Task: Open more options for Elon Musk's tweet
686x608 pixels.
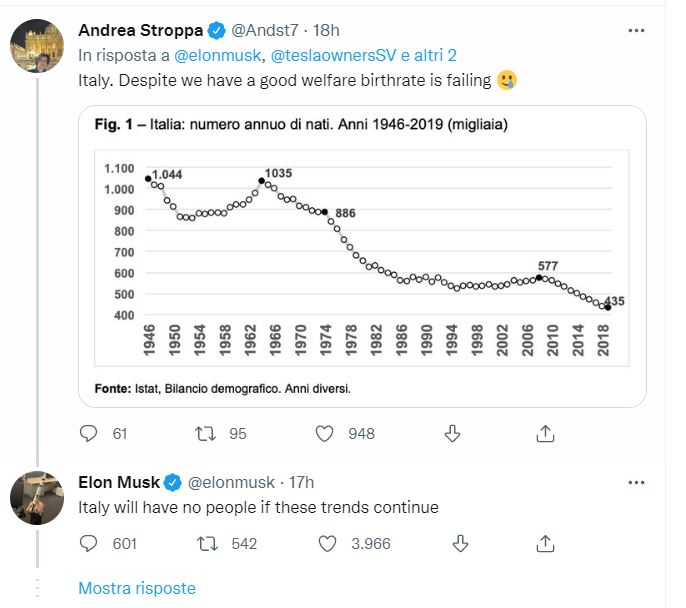Action: pyautogui.click(x=636, y=482)
